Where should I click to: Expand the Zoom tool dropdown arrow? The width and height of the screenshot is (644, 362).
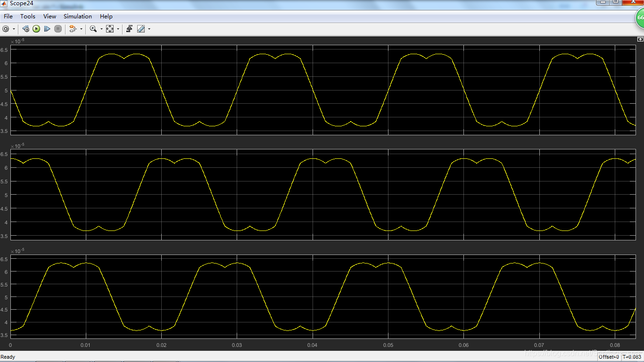(101, 29)
